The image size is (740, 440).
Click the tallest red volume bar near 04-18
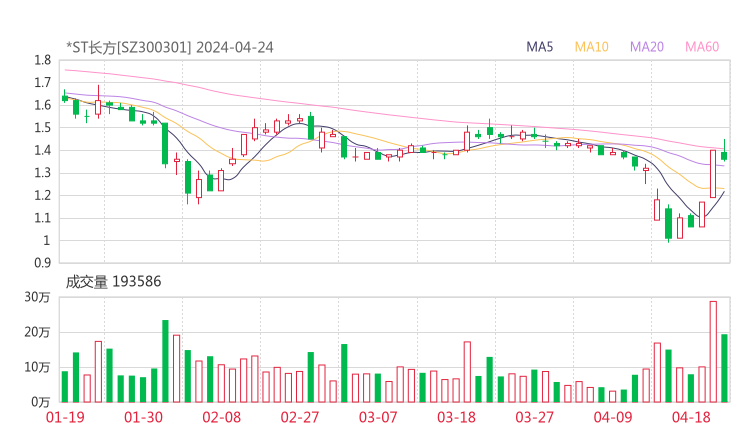(713, 352)
